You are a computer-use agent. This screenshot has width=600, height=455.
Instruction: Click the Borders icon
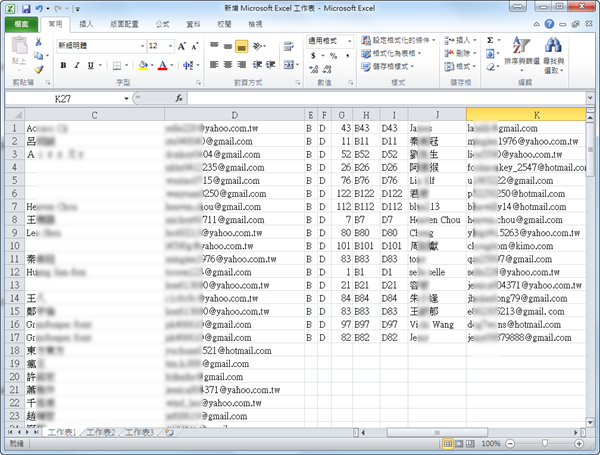click(x=117, y=66)
